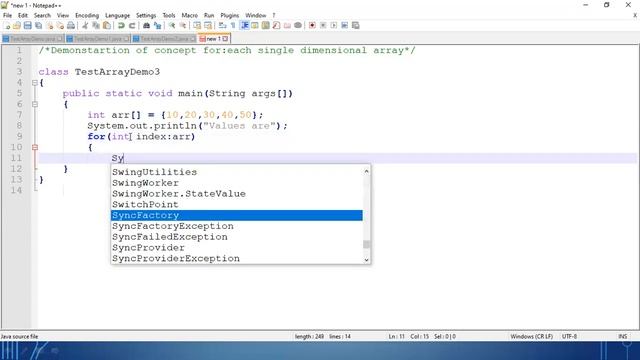Viewport: 640px width, 360px height.
Task: Click the Windows (CR LF) status entry
Action: click(531, 336)
